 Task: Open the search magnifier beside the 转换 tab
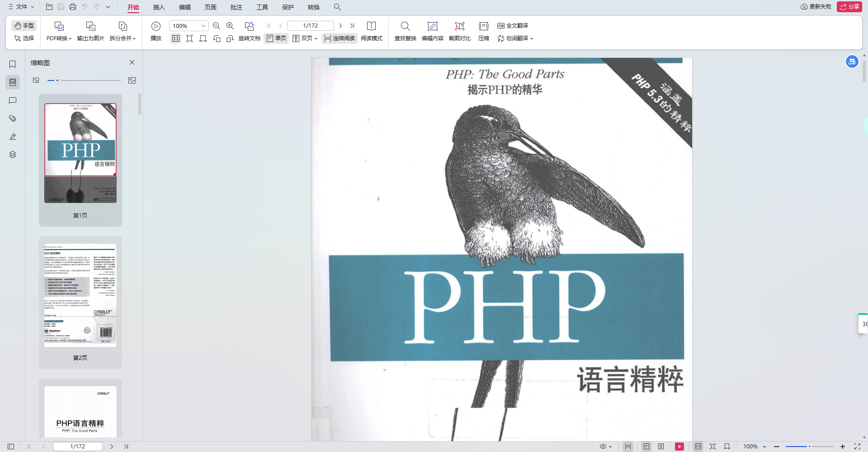tap(337, 7)
